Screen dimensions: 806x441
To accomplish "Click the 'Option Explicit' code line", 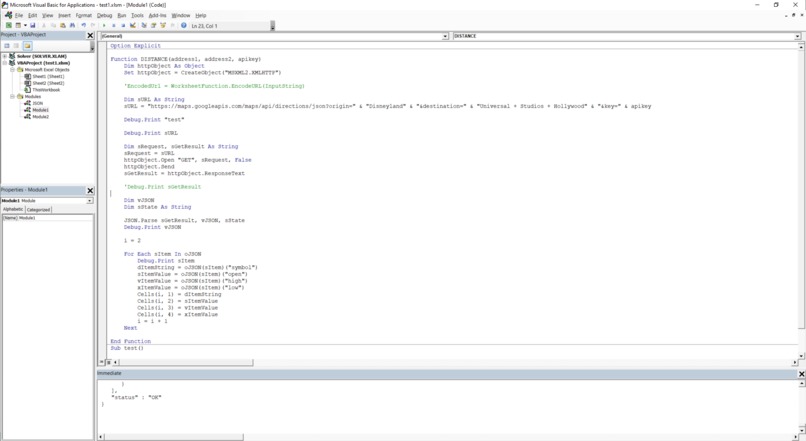I will click(135, 46).
